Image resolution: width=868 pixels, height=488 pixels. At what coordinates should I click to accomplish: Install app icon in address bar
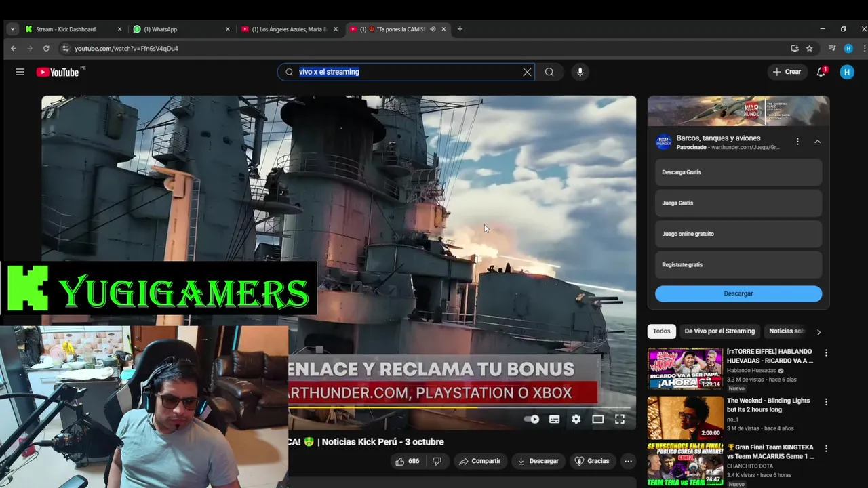point(794,49)
